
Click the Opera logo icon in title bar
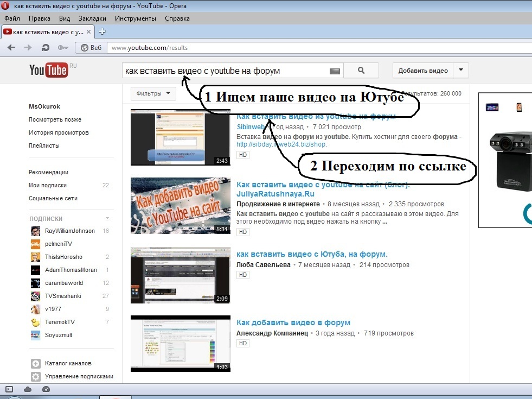(x=5, y=5)
